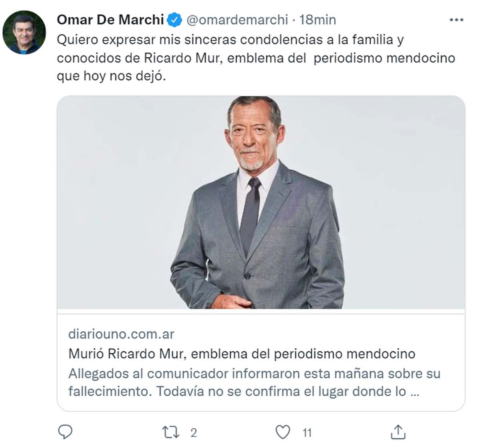Open the tweet's more options menu

(456, 20)
